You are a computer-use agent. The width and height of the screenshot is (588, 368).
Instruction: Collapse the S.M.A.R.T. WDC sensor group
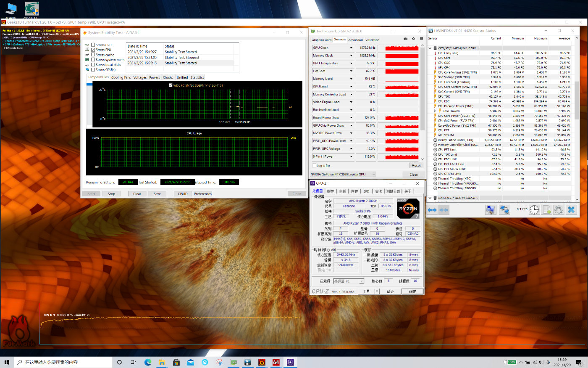[430, 198]
